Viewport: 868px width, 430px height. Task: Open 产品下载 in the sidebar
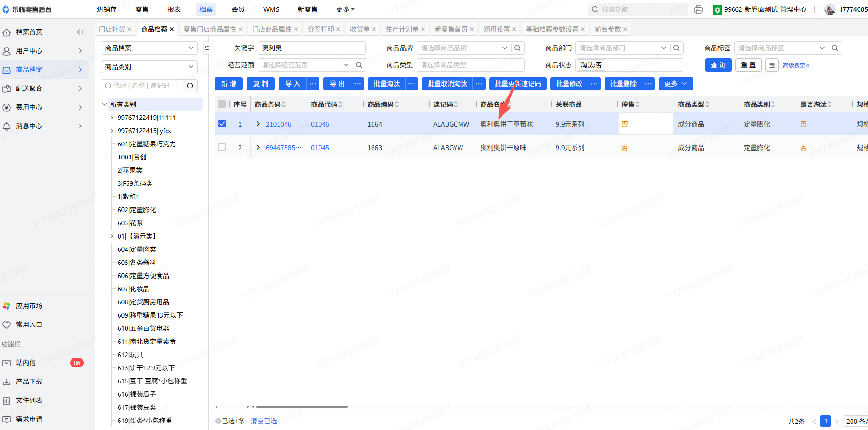click(29, 382)
